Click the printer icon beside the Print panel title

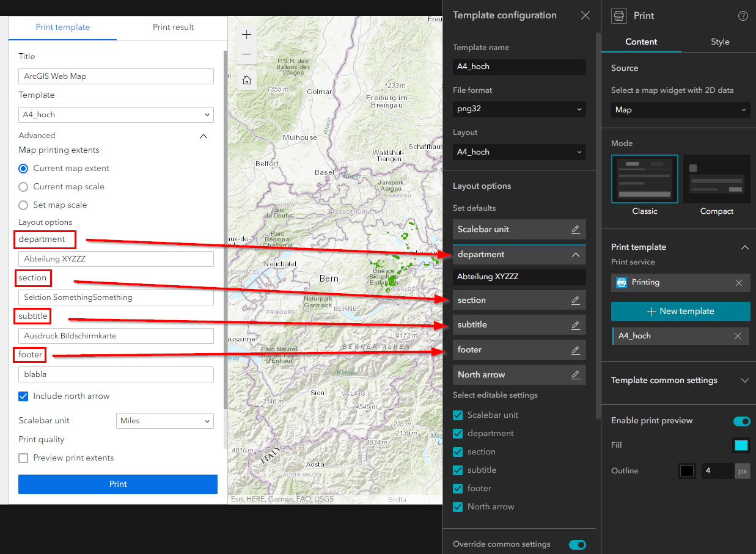(x=618, y=15)
